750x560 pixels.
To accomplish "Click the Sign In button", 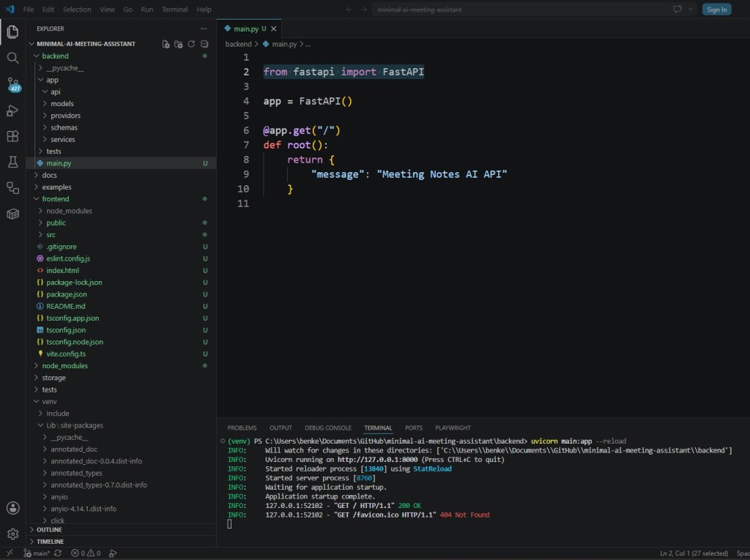I will tap(716, 10).
